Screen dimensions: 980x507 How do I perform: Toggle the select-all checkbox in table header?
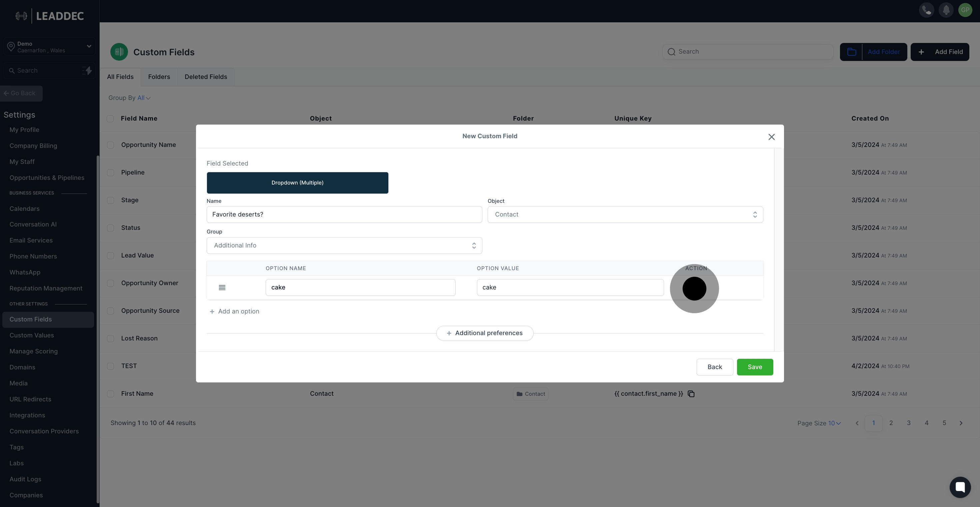pyautogui.click(x=110, y=119)
